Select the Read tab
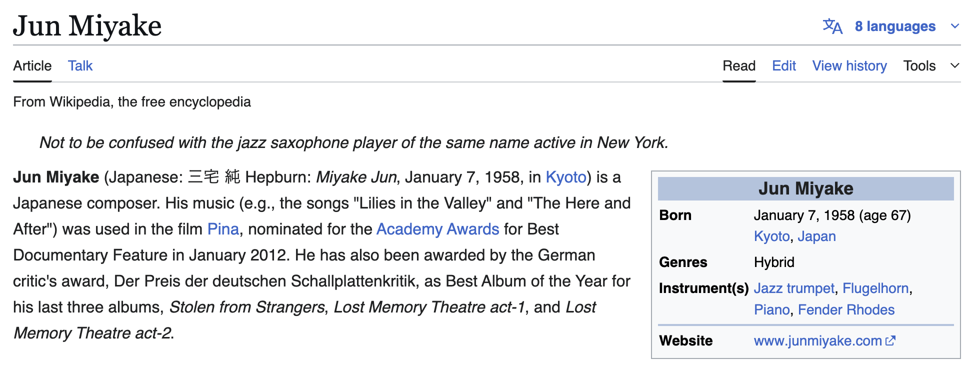Image resolution: width=980 pixels, height=375 pixels. pyautogui.click(x=738, y=65)
